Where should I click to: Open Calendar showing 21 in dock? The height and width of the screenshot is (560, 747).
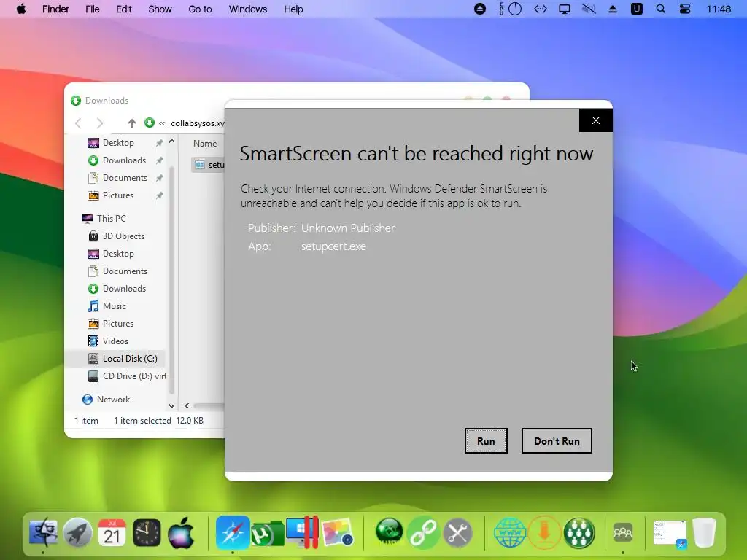pos(112,532)
